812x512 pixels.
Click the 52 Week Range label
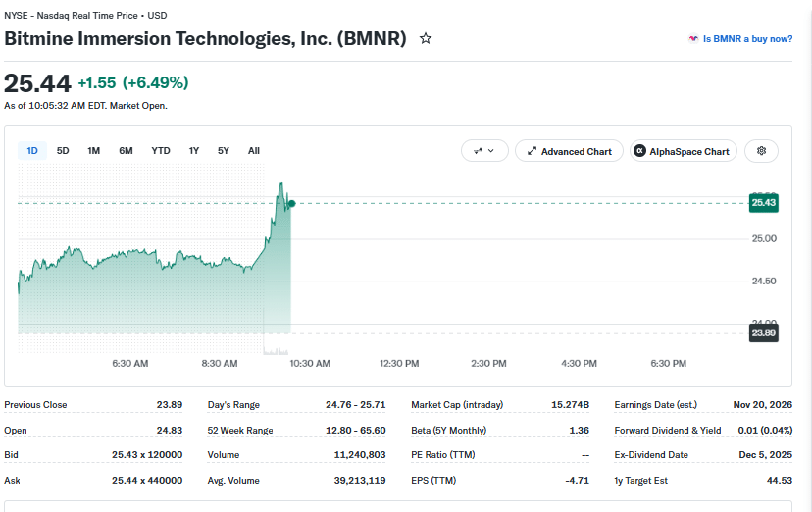[240, 431]
